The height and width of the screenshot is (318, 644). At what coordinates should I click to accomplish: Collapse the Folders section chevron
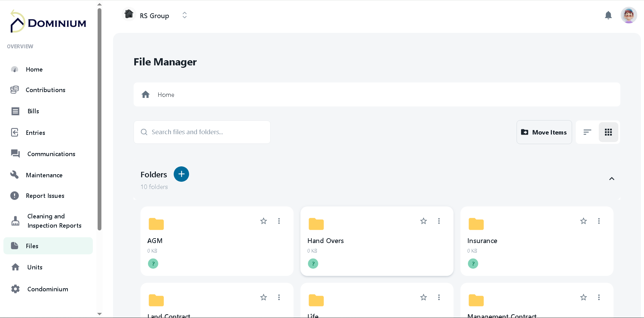click(611, 179)
